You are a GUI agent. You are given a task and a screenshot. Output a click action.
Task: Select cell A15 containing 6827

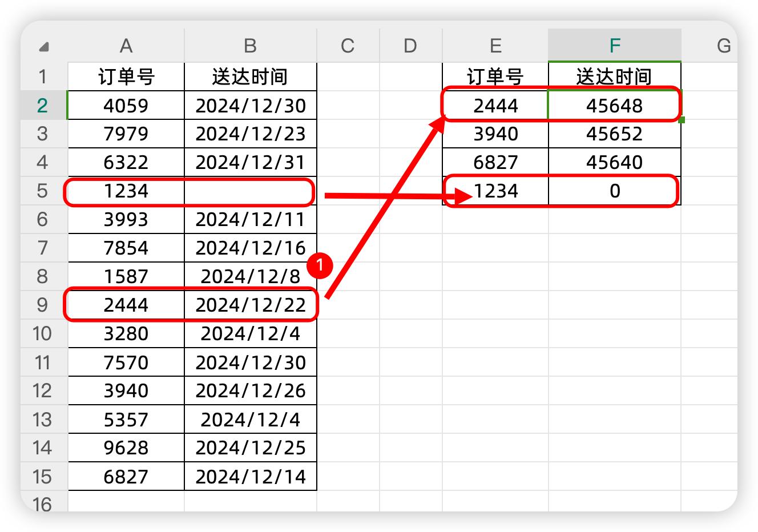coord(126,476)
